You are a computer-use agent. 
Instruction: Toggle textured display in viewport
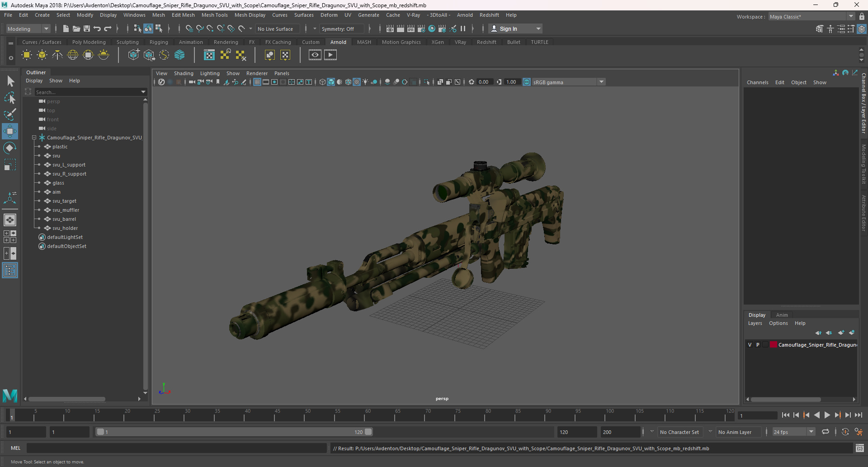click(x=357, y=82)
